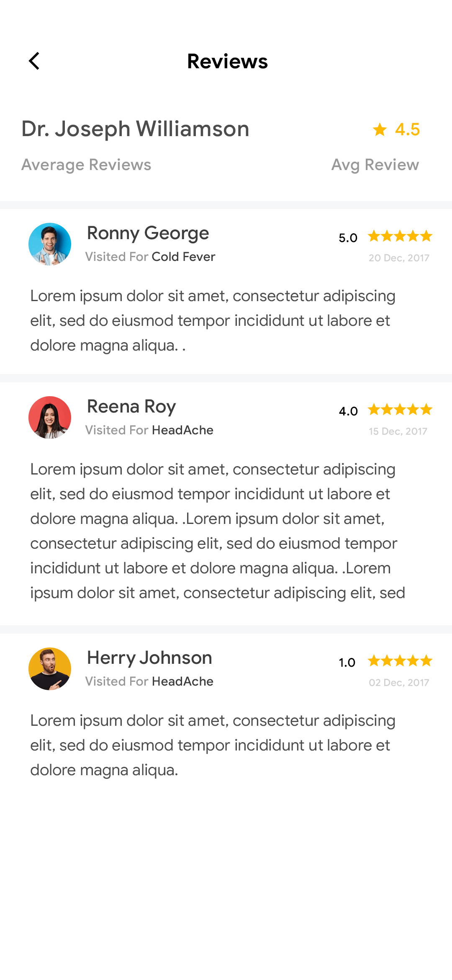Click the Reviews title text
Viewport: 452px width, 980px height.
tap(227, 61)
